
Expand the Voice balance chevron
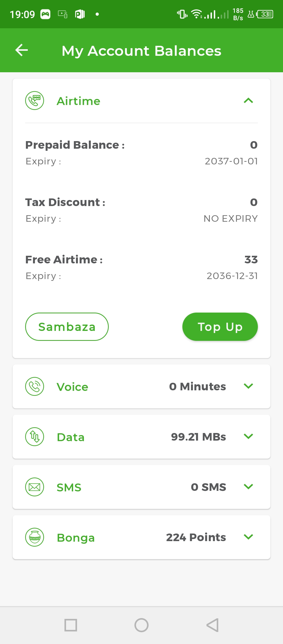tap(248, 386)
